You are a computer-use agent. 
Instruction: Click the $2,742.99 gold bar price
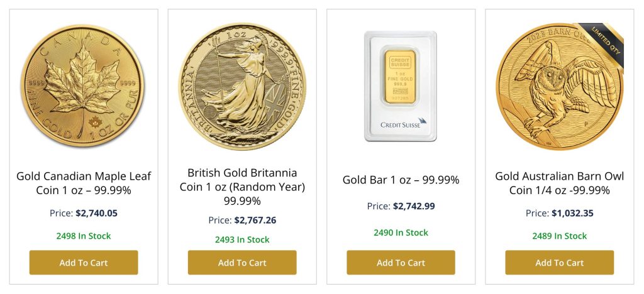[414, 206]
